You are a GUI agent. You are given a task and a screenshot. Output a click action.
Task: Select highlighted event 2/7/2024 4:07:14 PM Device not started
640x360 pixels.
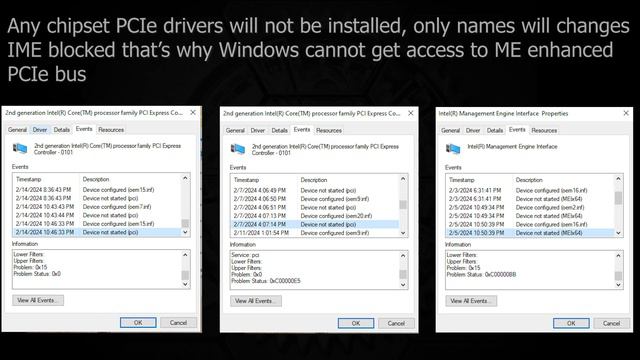(x=315, y=224)
